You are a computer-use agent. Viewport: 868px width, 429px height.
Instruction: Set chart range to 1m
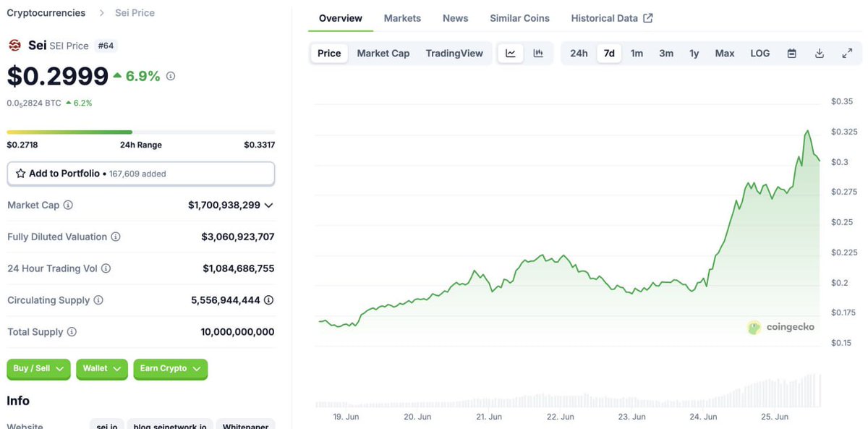point(637,54)
